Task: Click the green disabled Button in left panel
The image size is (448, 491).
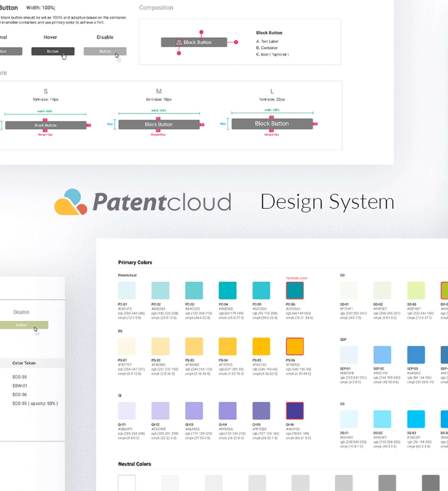Action: click(x=22, y=325)
